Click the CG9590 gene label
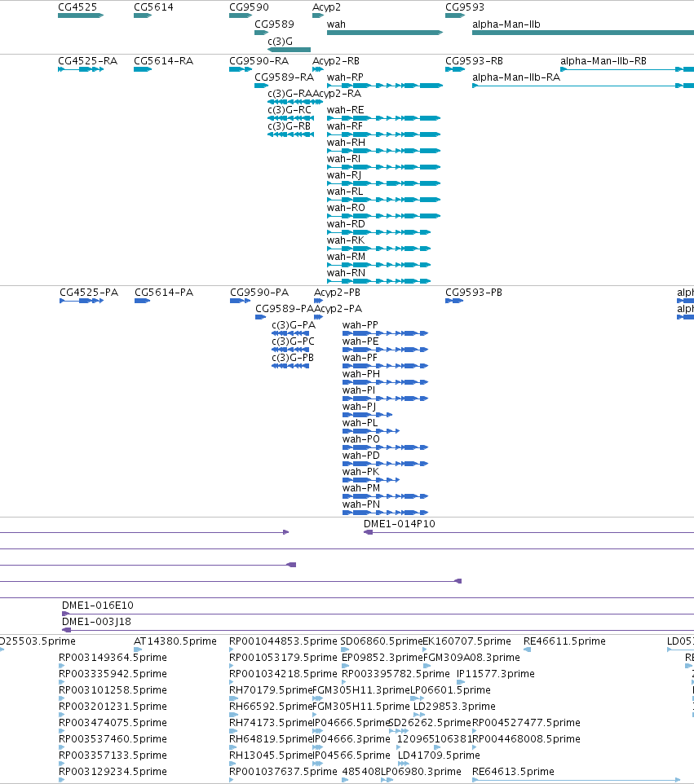 point(249,7)
